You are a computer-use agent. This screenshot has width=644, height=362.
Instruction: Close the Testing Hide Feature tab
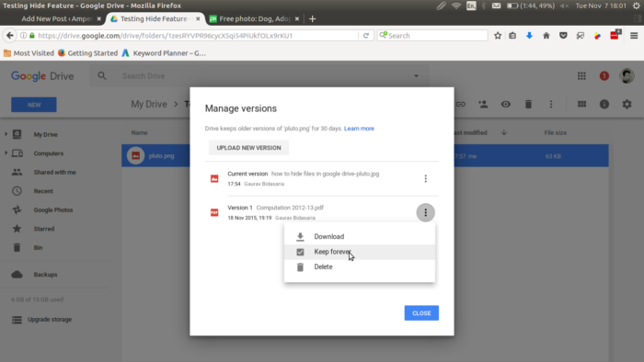(x=198, y=19)
